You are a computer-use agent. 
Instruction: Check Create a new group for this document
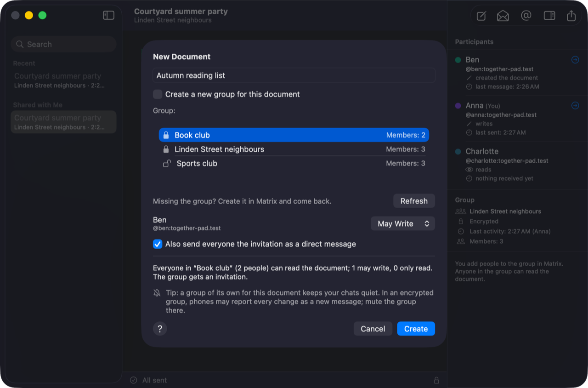pyautogui.click(x=158, y=94)
